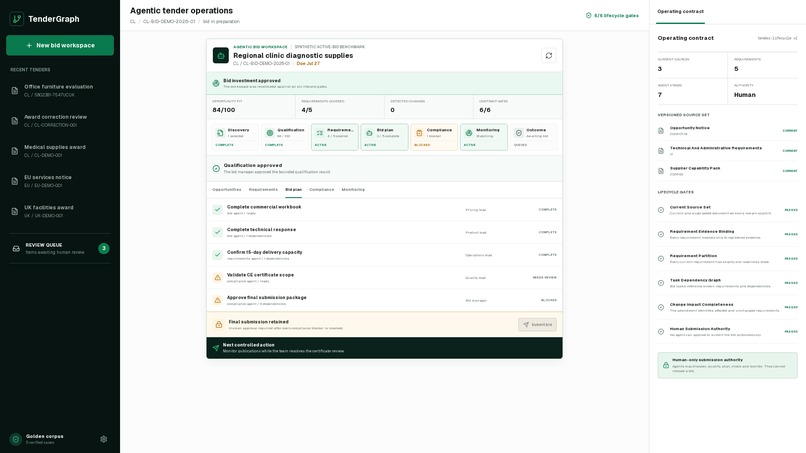806x453 pixels.
Task: Open the Review Queue
Action: click(x=60, y=248)
